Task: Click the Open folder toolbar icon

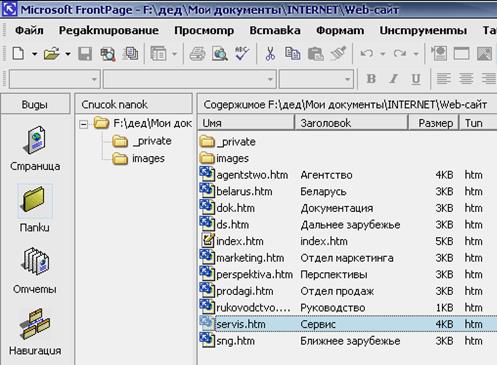Action: pos(52,53)
